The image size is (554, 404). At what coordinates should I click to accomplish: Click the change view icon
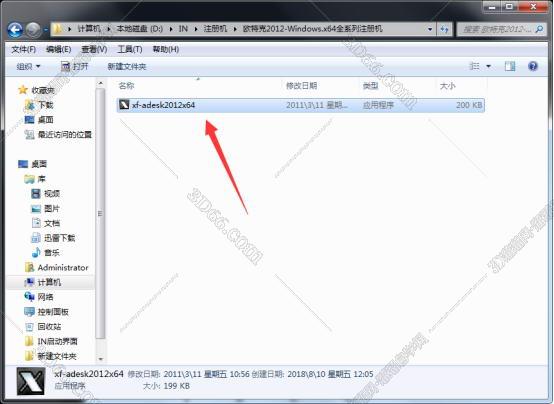(x=474, y=66)
